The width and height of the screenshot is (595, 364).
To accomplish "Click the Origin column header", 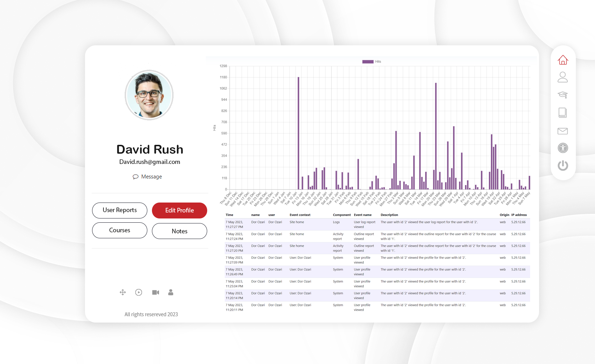I will [x=504, y=215].
